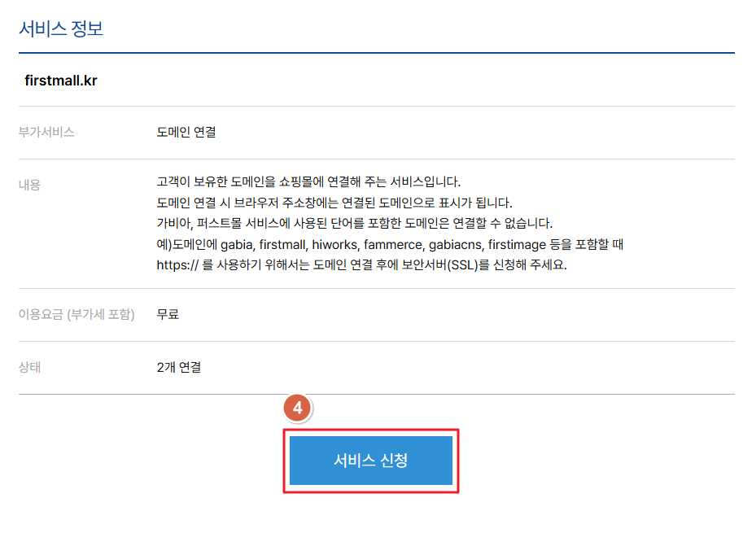Click the 무료 fee value
Screen dimensions: 756x546
point(168,314)
